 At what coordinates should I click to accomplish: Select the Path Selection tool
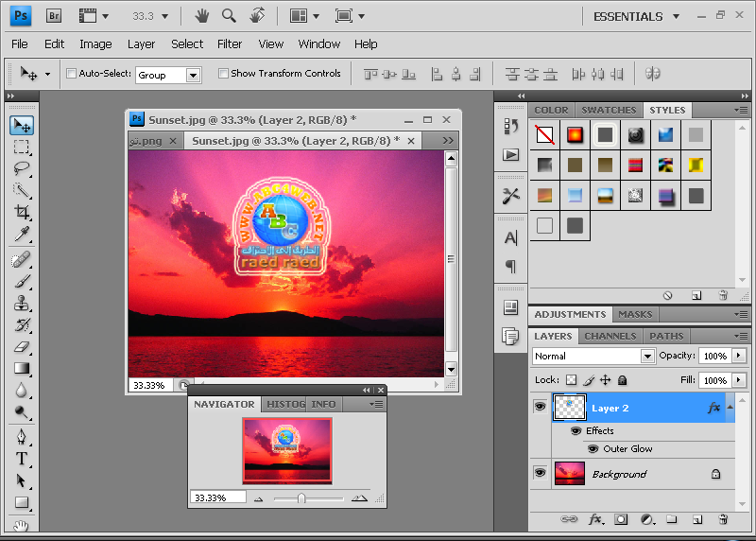coord(21,480)
